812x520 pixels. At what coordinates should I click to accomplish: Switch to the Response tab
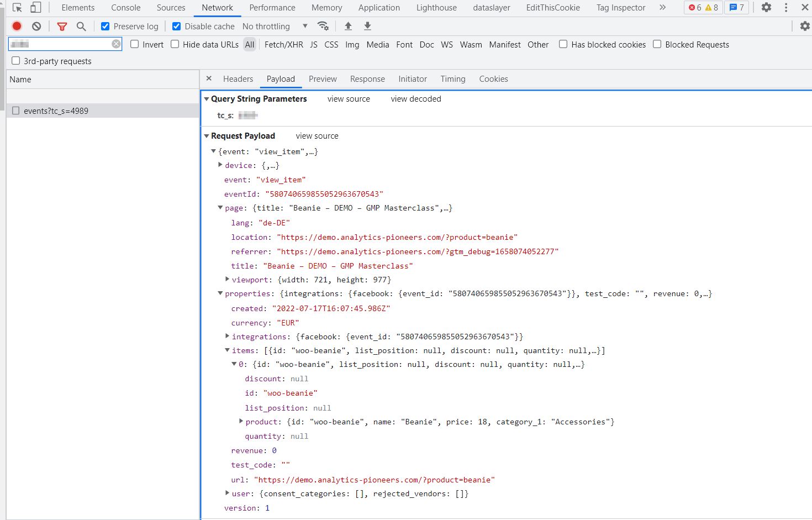(x=367, y=79)
